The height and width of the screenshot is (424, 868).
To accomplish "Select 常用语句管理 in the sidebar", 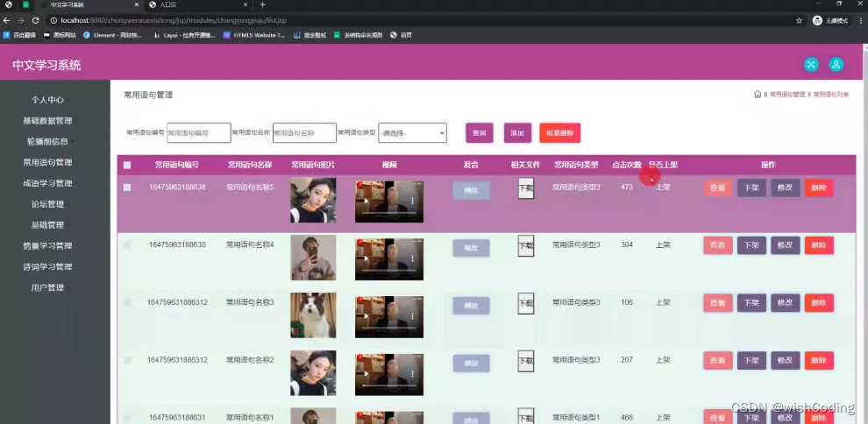I will pyautogui.click(x=47, y=163).
